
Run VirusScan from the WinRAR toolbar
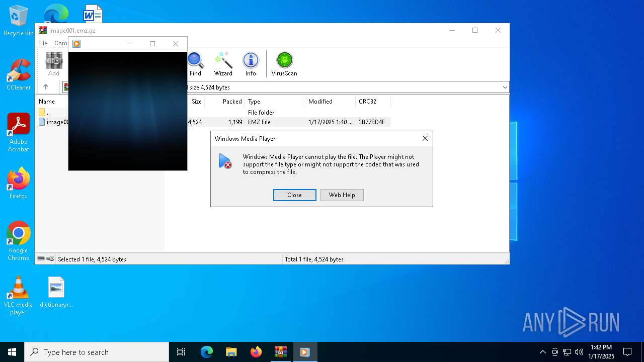284,64
